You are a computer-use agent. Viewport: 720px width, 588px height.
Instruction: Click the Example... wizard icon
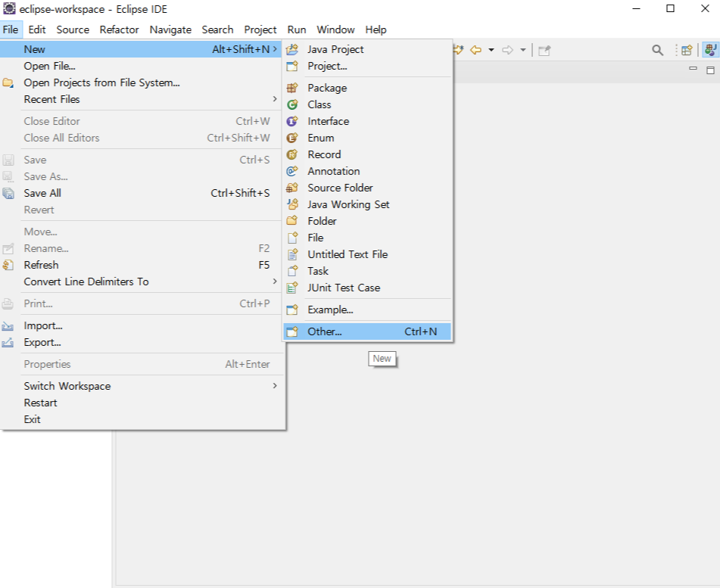pyautogui.click(x=292, y=310)
